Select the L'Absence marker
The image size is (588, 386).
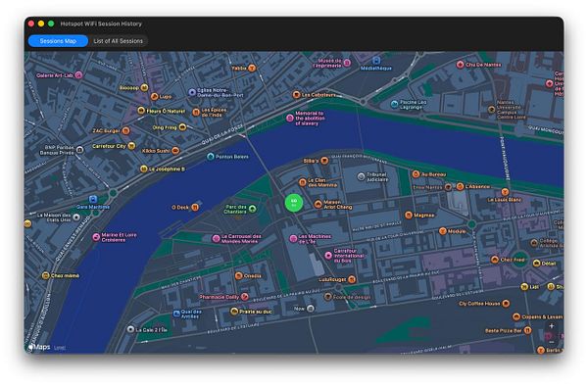coord(460,186)
